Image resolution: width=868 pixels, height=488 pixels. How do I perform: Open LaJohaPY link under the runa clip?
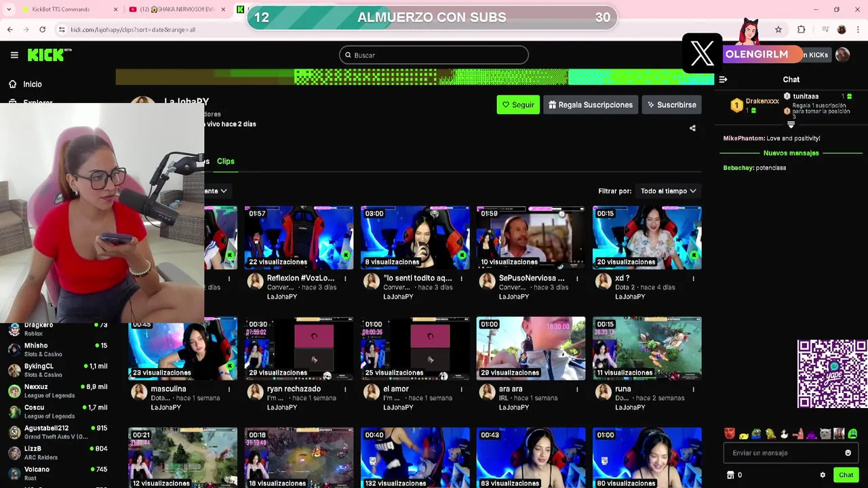click(x=630, y=407)
